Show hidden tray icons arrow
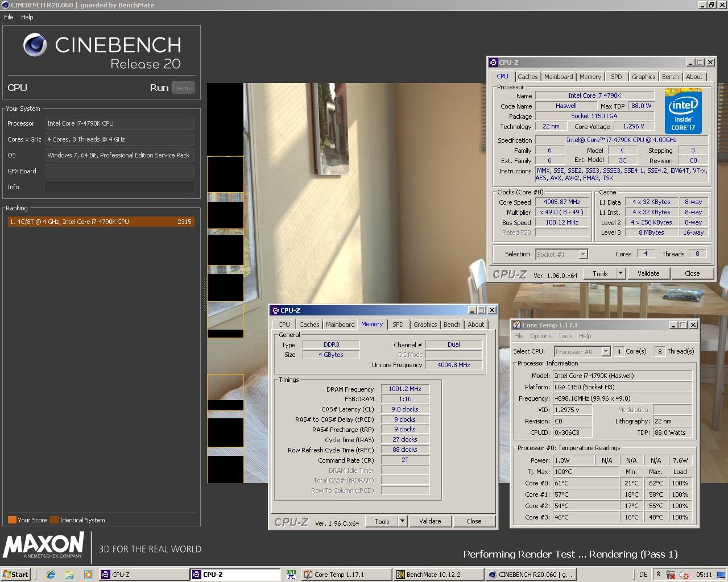 pos(658,575)
